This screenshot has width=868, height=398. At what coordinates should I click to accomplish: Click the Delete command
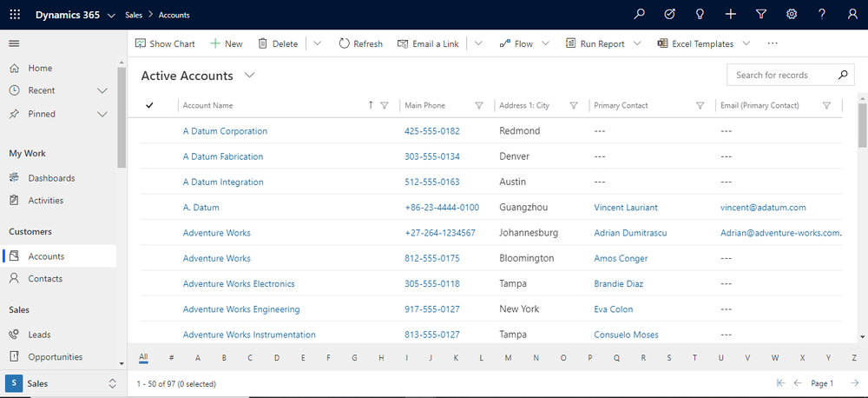point(278,43)
